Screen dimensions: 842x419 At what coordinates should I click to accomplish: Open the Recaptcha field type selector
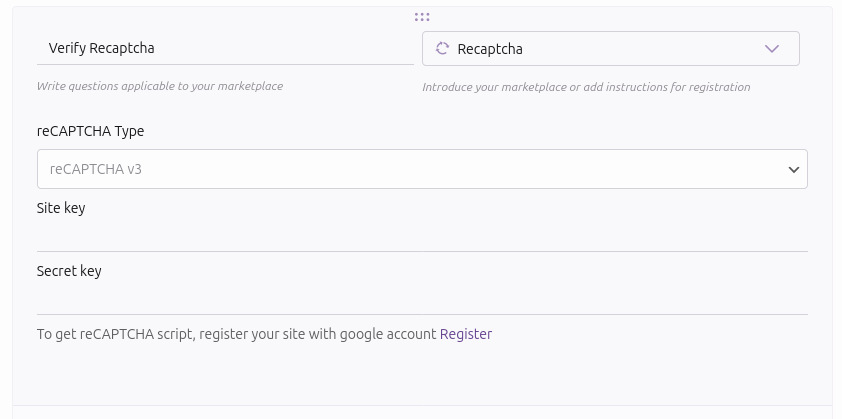tap(610, 49)
